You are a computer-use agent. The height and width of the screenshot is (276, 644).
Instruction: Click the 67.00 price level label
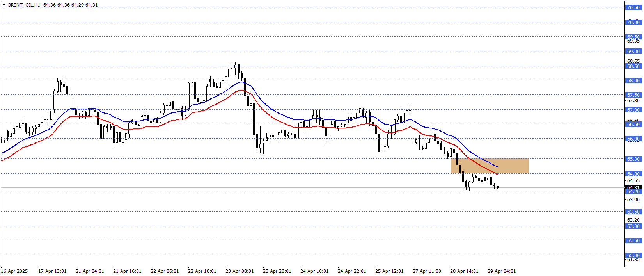pos(633,110)
